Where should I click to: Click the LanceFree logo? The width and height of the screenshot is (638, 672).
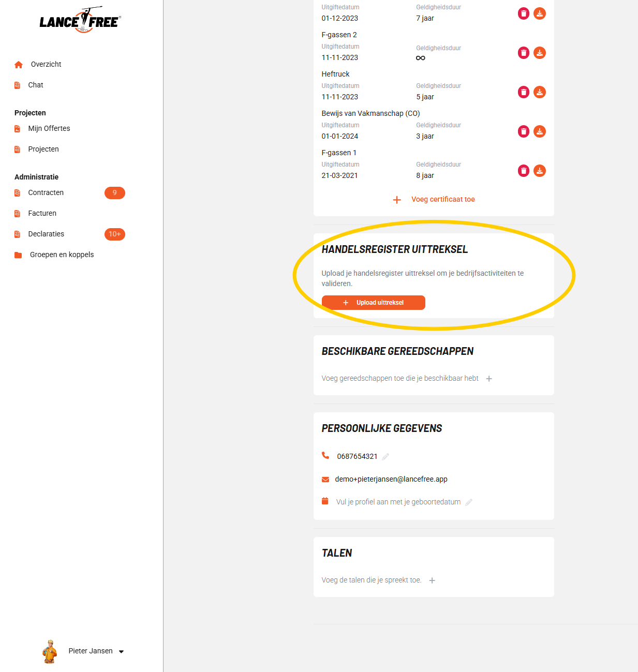[80, 21]
